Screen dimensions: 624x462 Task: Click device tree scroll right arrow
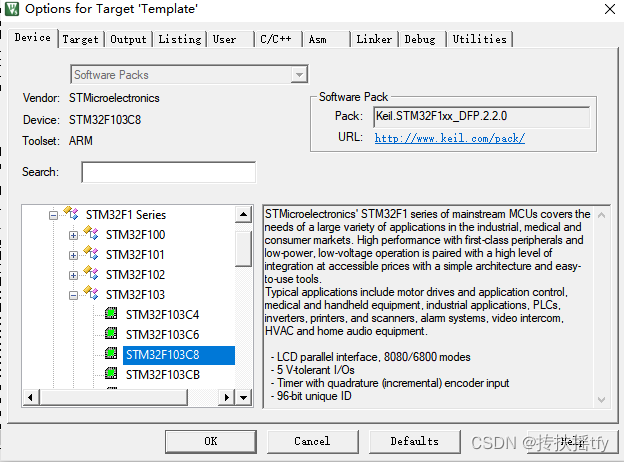227,397
